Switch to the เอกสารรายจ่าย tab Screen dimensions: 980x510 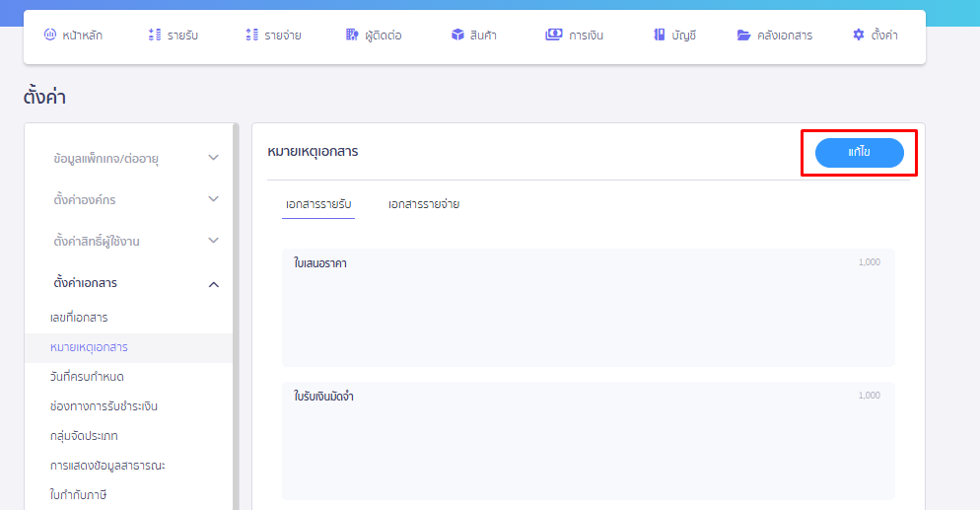click(x=424, y=204)
